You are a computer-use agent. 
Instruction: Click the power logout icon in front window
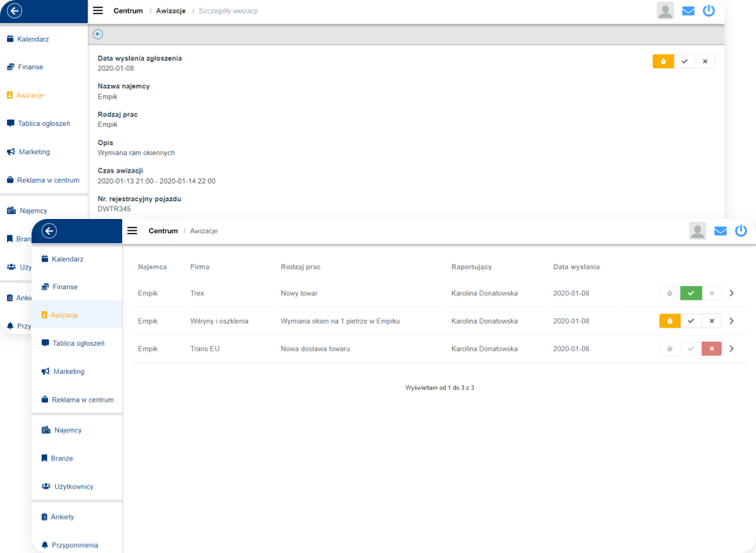click(741, 231)
